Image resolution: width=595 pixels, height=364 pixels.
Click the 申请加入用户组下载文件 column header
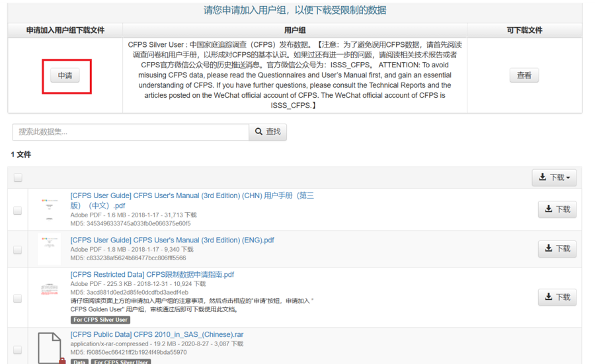[65, 30]
